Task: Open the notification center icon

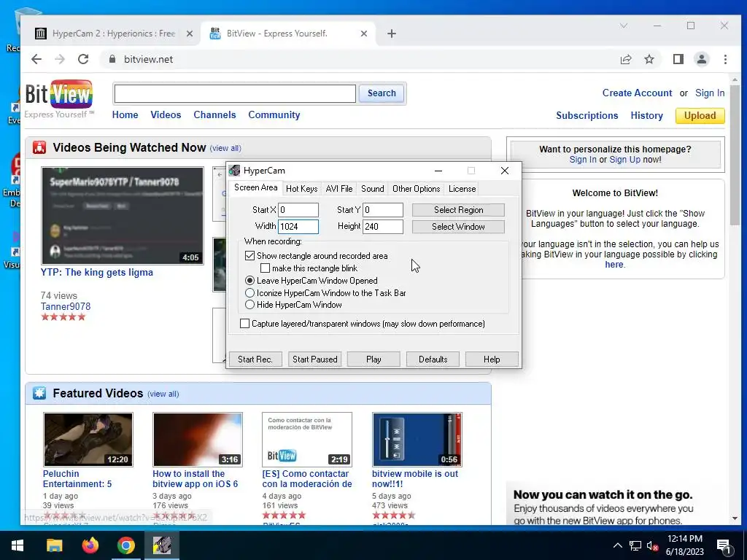Action: pyautogui.click(x=724, y=546)
